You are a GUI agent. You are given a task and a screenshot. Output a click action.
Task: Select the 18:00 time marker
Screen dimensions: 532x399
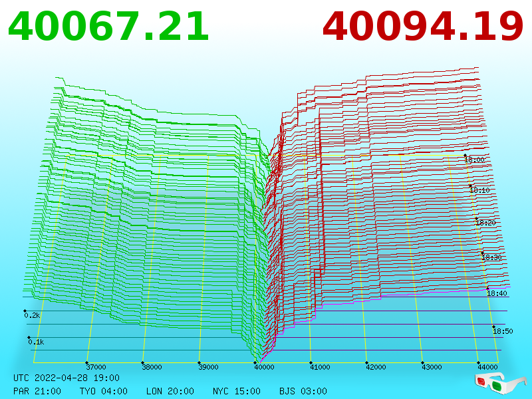pyautogui.click(x=475, y=160)
